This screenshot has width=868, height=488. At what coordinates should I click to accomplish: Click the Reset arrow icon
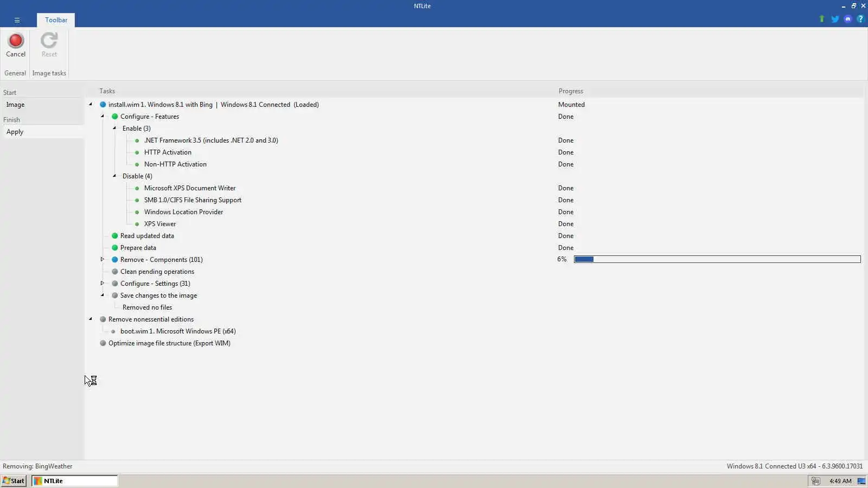(x=49, y=41)
